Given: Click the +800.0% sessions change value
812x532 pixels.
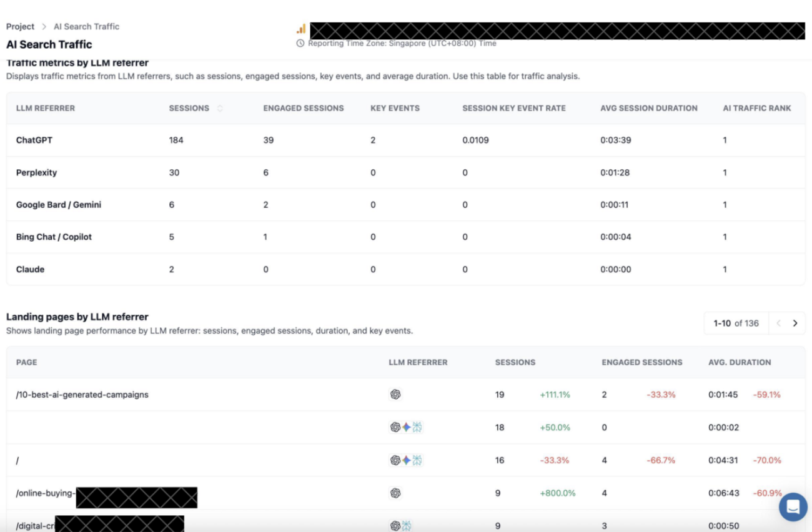Looking at the screenshot, I should [x=558, y=493].
